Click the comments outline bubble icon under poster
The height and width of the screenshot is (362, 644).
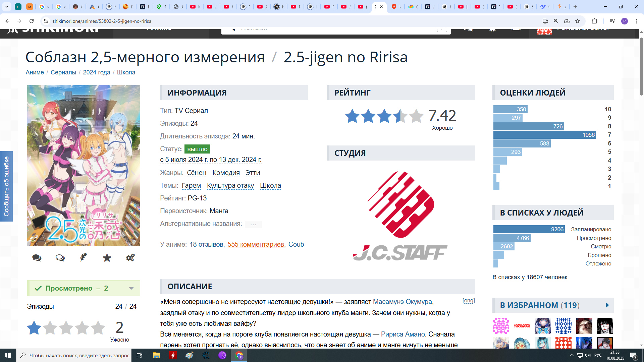point(60,258)
